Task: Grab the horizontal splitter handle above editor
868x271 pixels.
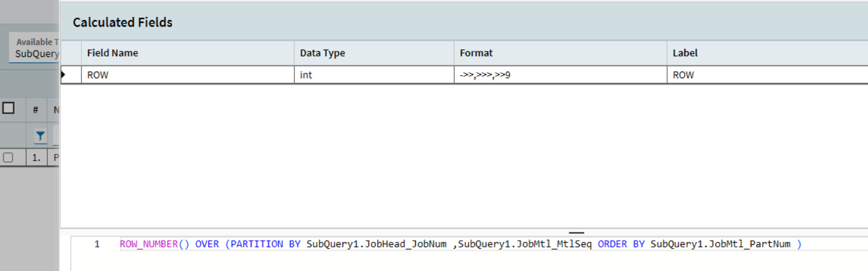Action: tap(576, 232)
